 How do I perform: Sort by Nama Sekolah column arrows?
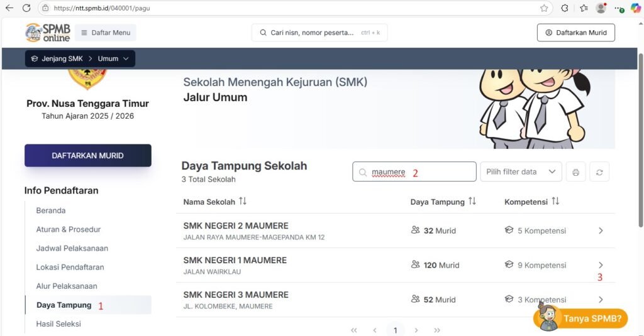243,201
